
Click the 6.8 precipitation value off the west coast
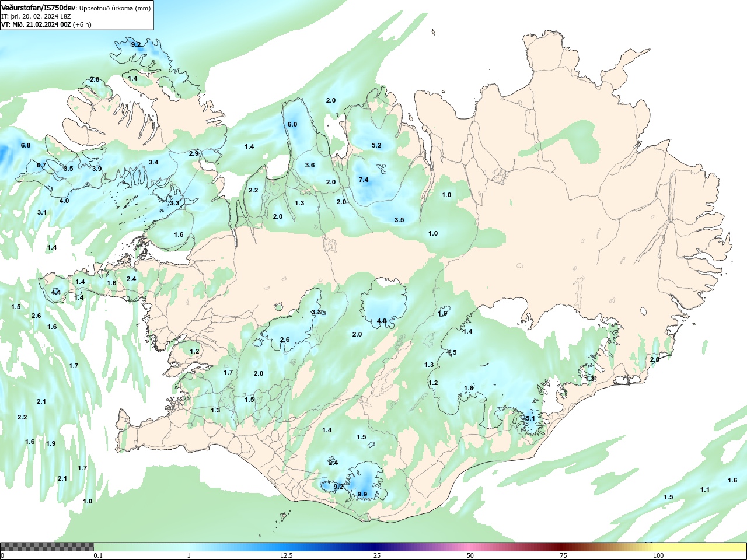coord(26,145)
